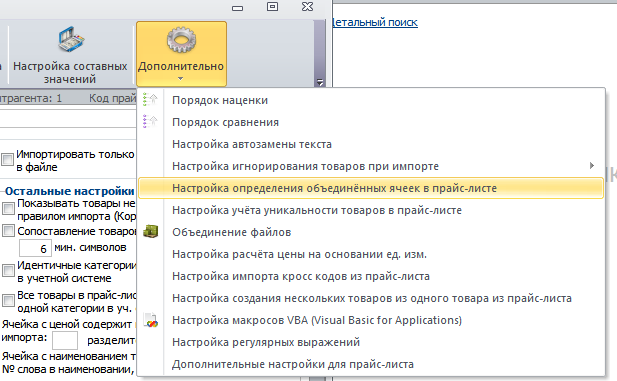Enable the Сопоставление товаров checkbox
The image size is (617, 381).
click(x=8, y=230)
